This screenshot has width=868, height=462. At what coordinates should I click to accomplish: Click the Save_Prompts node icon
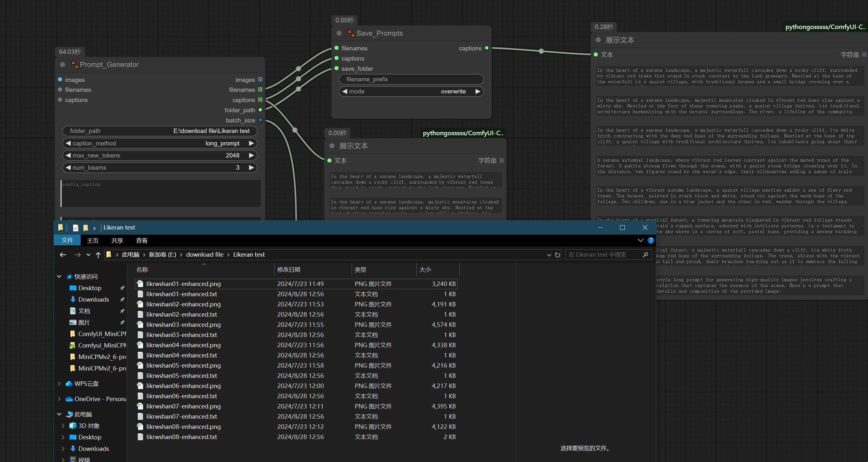click(x=353, y=33)
